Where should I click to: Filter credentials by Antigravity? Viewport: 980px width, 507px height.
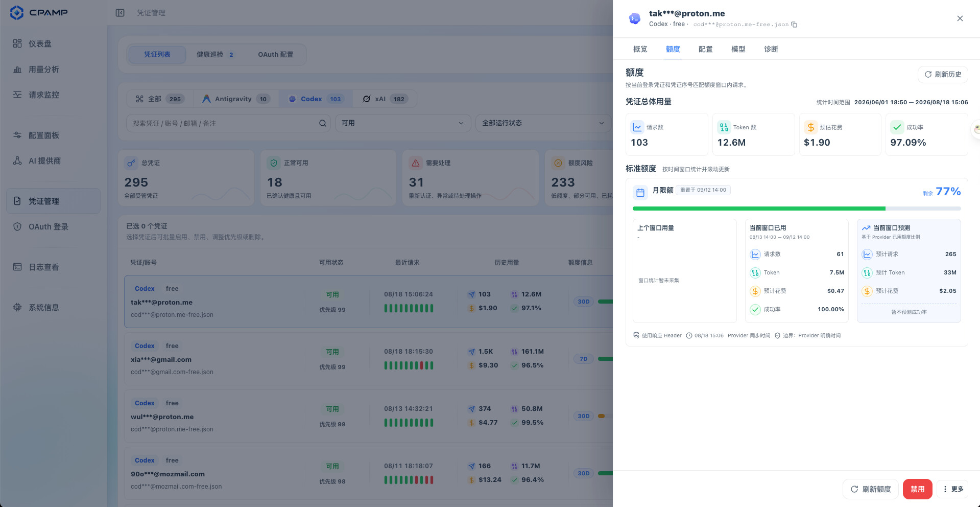click(236, 99)
